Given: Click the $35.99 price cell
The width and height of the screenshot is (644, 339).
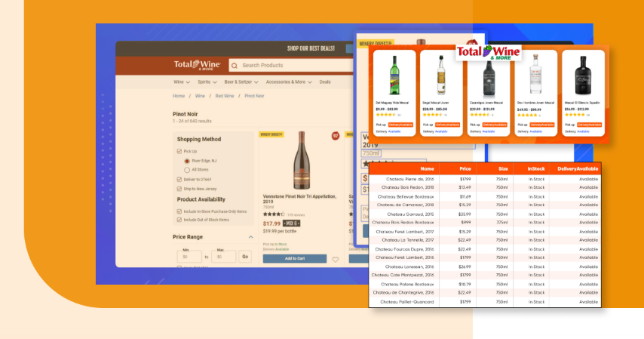Looking at the screenshot, I should coord(465,214).
